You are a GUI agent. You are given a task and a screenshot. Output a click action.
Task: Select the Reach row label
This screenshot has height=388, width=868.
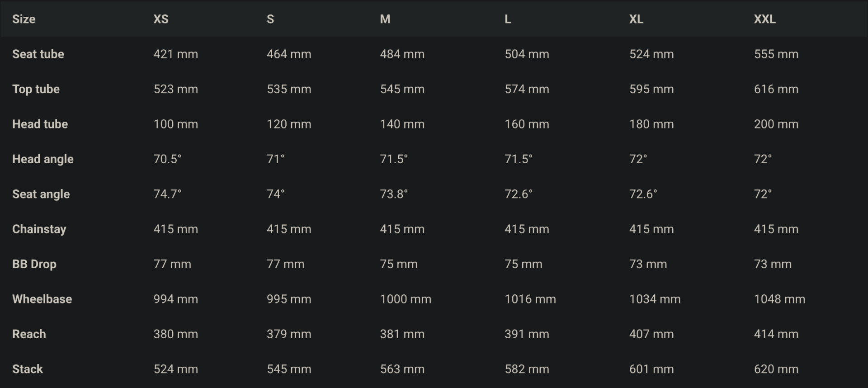(29, 334)
